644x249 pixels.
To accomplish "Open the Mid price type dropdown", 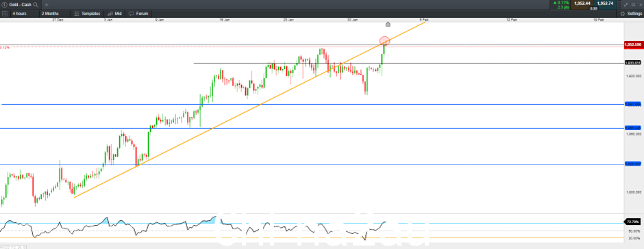I will [x=115, y=14].
